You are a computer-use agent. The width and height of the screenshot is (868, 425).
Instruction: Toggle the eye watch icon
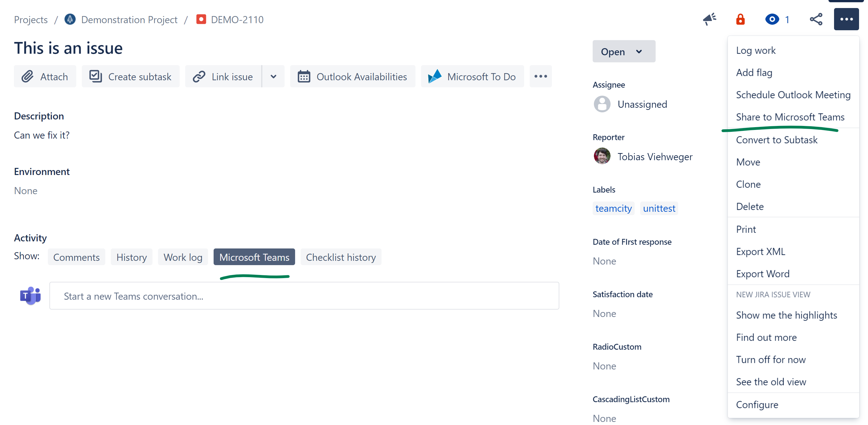[772, 19]
